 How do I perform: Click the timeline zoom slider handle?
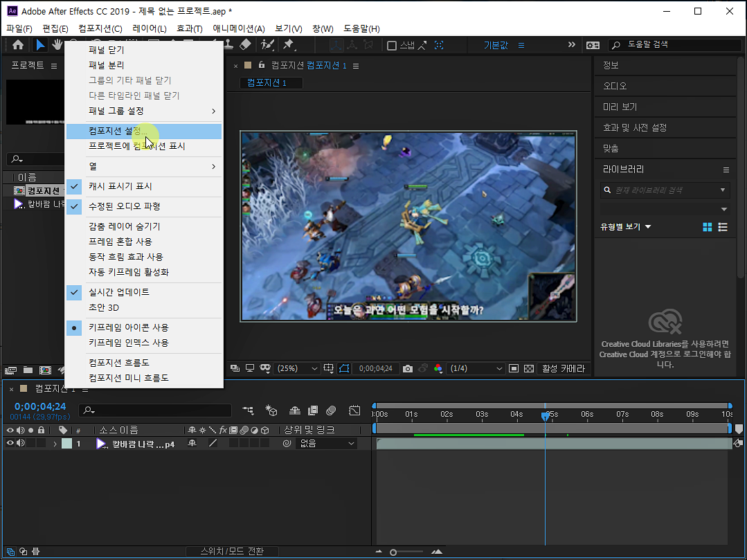point(393,552)
